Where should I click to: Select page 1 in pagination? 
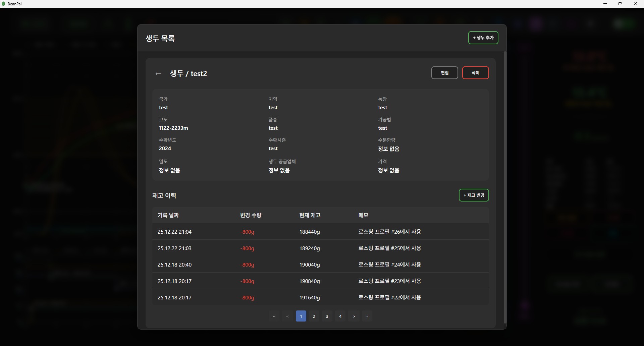click(301, 316)
